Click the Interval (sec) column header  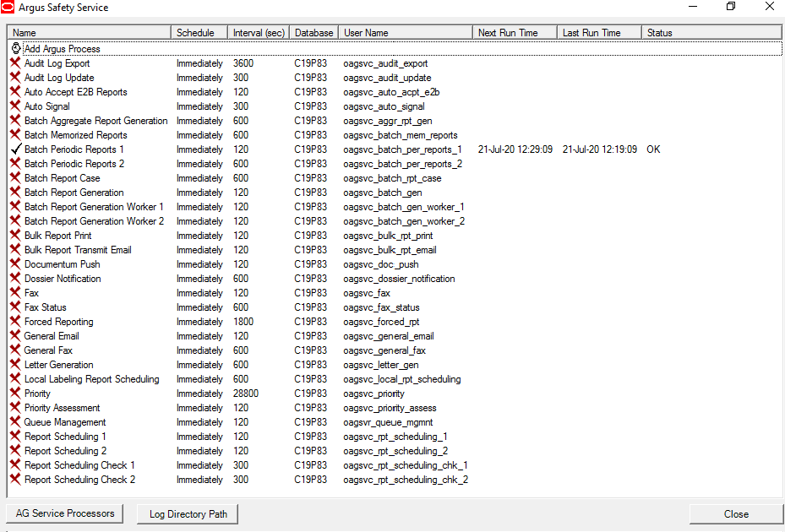259,33
